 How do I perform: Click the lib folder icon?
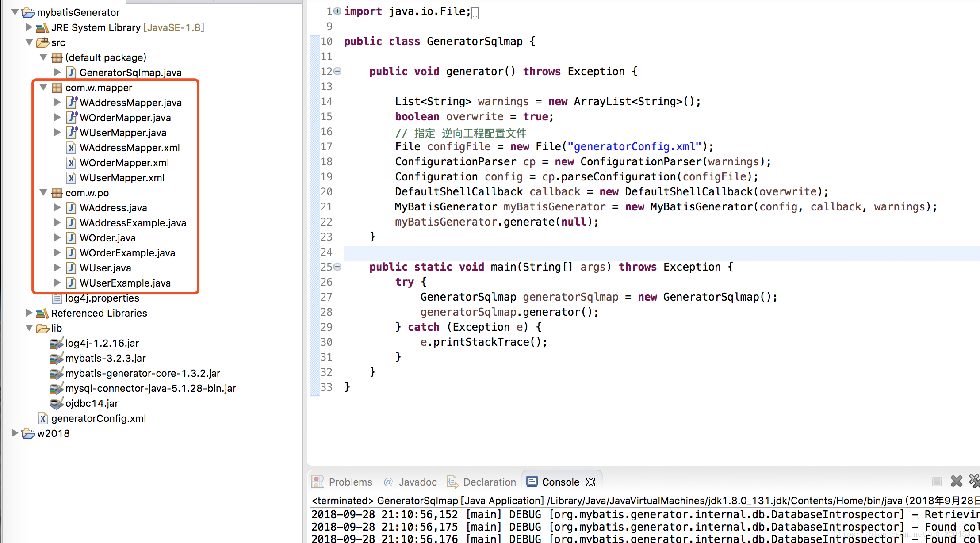(42, 328)
